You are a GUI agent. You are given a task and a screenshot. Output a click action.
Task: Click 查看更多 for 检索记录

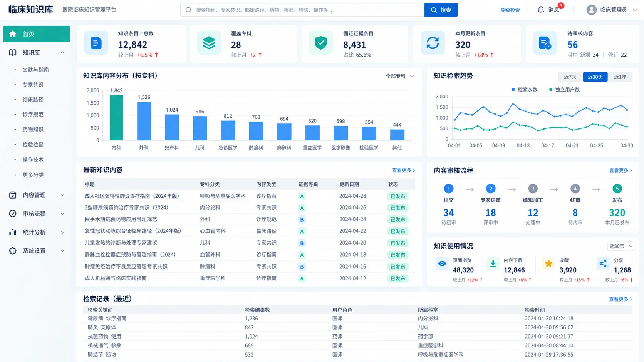(x=621, y=299)
